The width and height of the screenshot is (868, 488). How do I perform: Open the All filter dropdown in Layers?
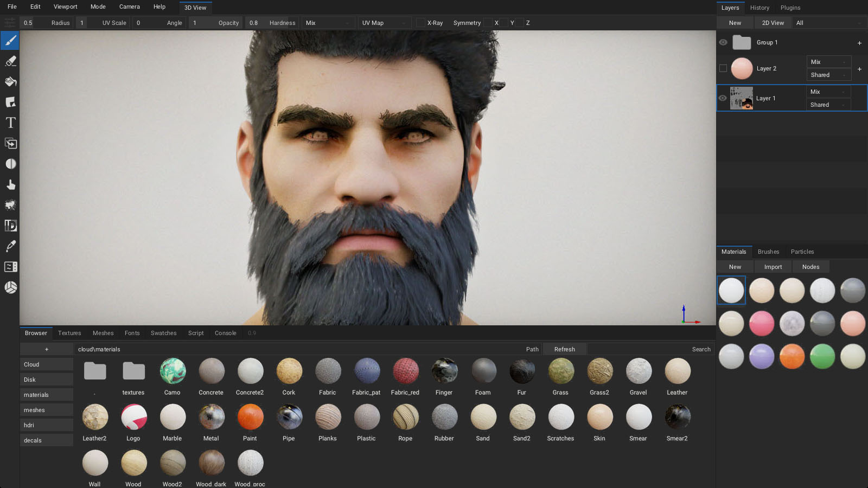tap(828, 23)
